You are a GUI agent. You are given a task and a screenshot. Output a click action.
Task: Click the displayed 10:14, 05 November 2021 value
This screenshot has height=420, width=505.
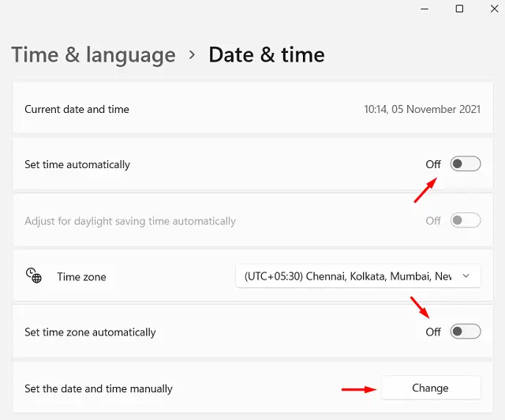coord(422,109)
